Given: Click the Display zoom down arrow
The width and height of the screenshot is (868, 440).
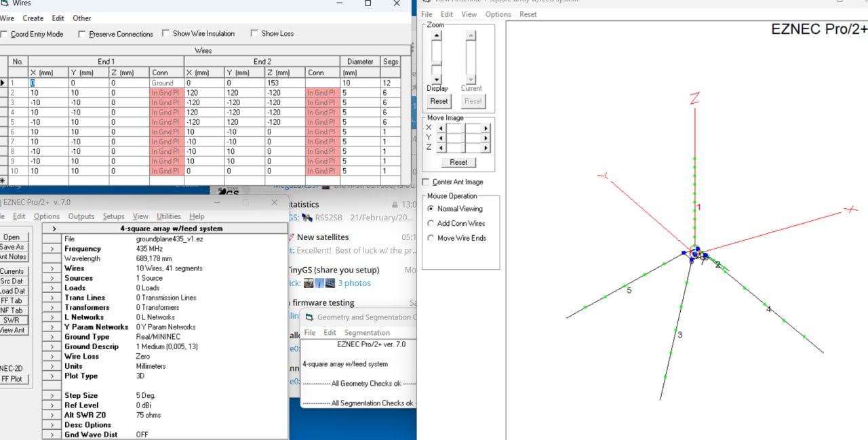Looking at the screenshot, I should [x=437, y=79].
